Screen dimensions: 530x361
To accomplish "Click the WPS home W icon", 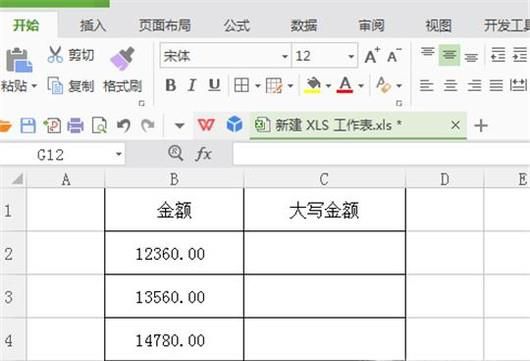I will click(x=206, y=125).
